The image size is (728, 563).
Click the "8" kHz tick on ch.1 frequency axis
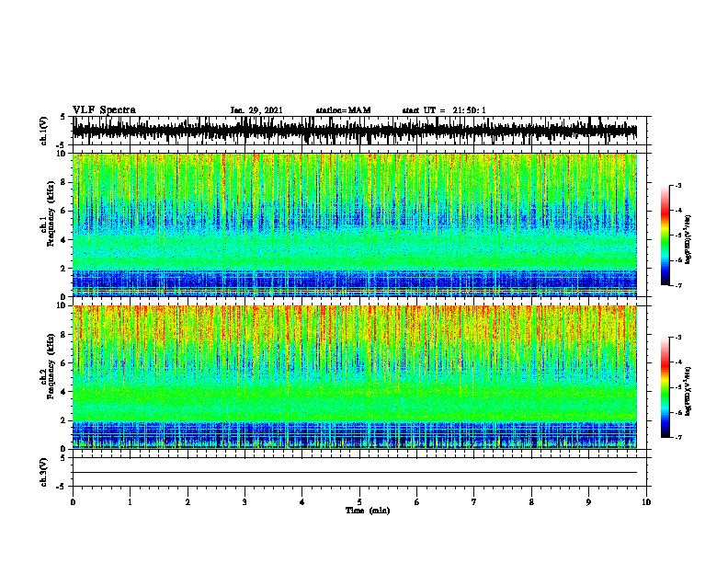point(63,182)
